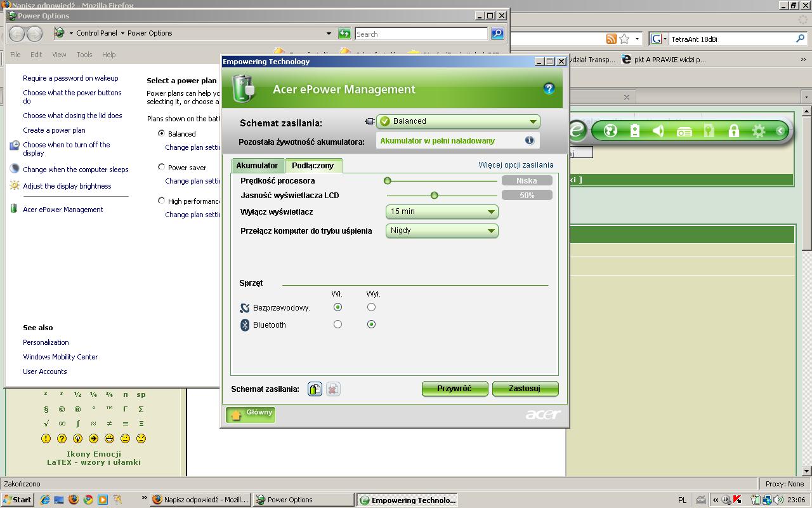
Task: Open Edit menu in Power Options
Action: click(x=36, y=55)
